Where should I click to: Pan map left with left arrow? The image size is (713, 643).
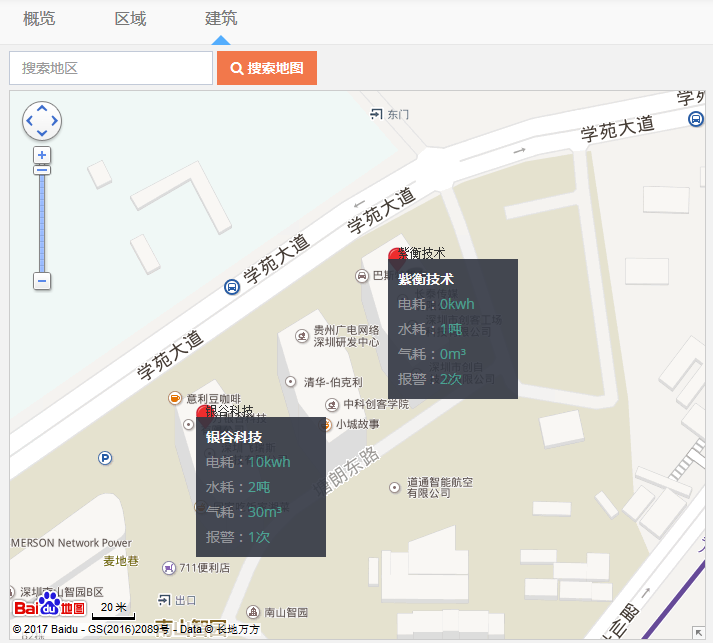click(30, 121)
